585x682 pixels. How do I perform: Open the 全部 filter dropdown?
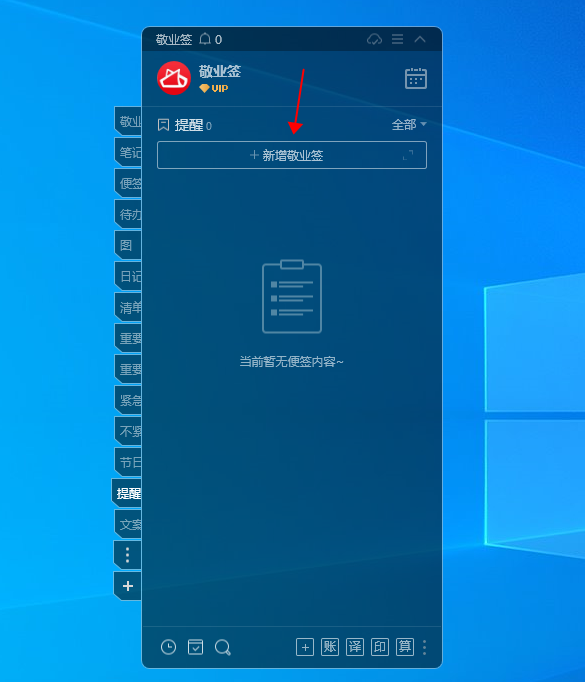click(409, 125)
